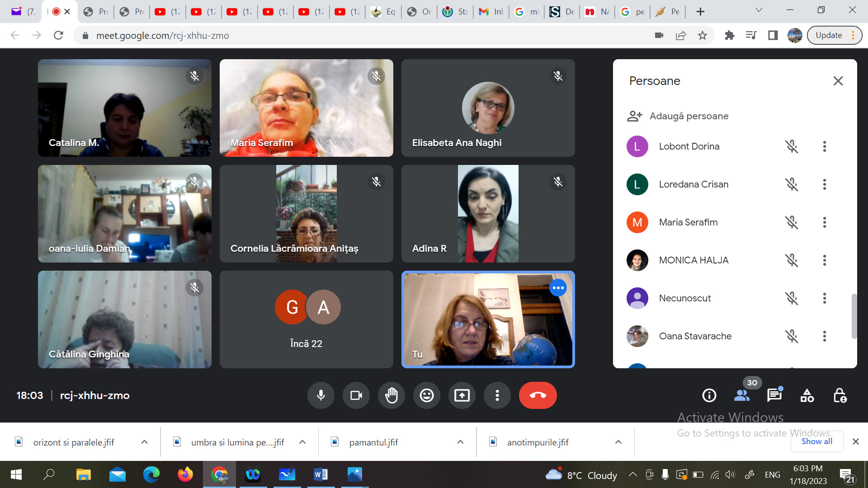
Task: Open File Explorer from the taskbar
Action: pos(83,474)
